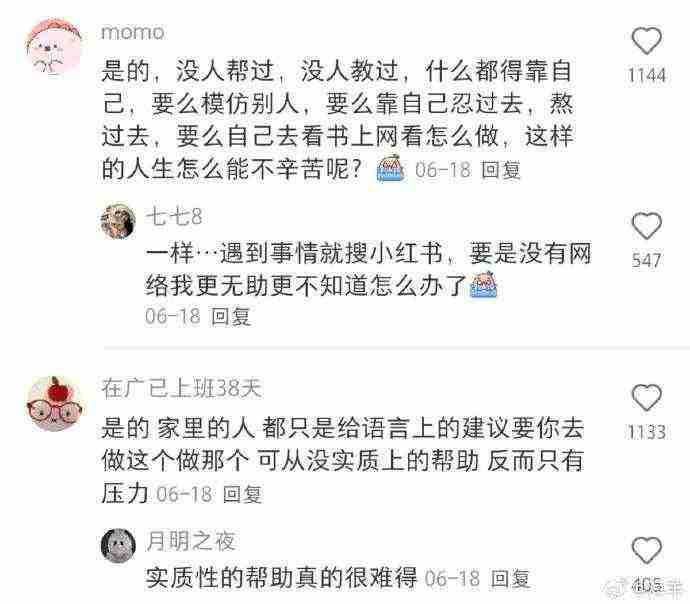Screen dimensions: 690x604
Task: Like 月明之夜's reply about 实质性的帮助
Action: coord(646,550)
